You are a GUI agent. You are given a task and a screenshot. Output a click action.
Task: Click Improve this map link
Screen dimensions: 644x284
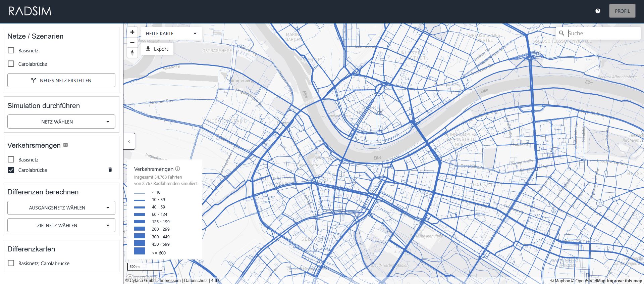[625, 281]
